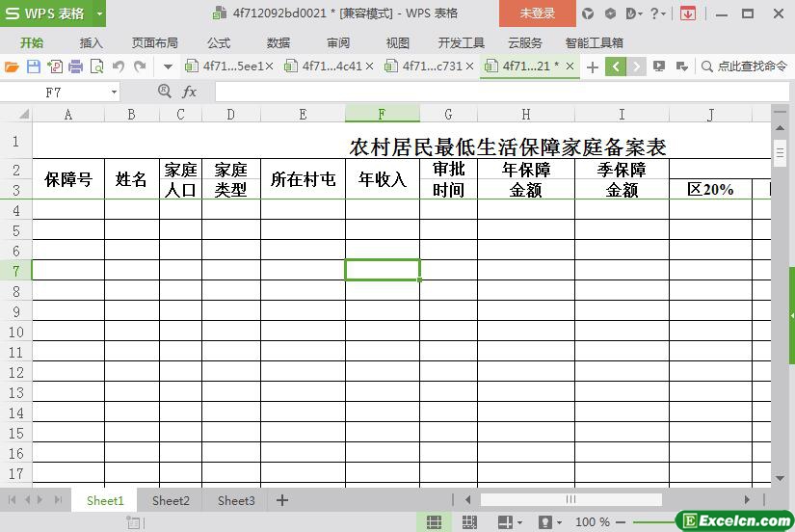Open the 开始 ribbon tab
795x532 pixels.
pos(32,43)
